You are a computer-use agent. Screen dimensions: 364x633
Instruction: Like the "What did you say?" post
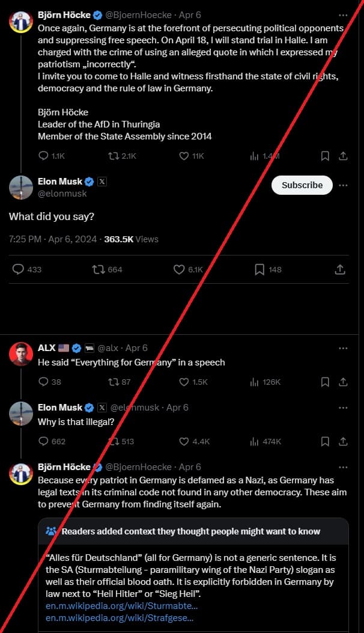[x=179, y=269]
